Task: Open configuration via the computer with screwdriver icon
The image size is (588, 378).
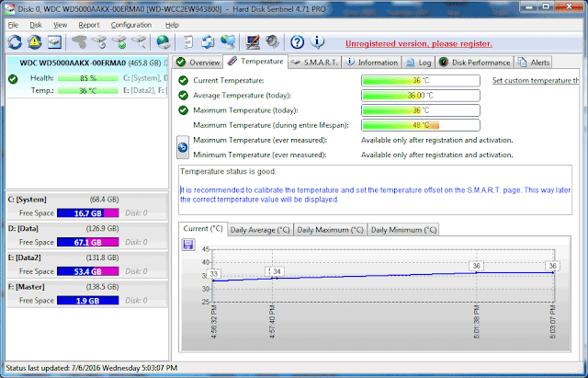Action: point(253,42)
